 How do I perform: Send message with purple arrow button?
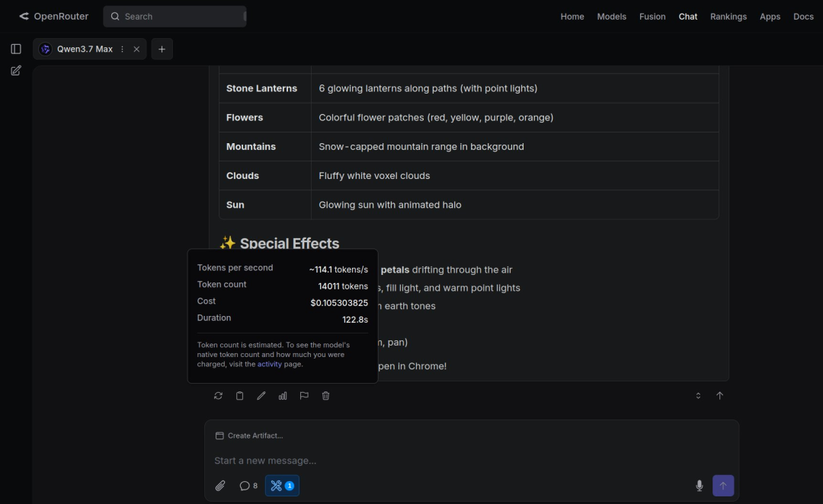tap(722, 486)
